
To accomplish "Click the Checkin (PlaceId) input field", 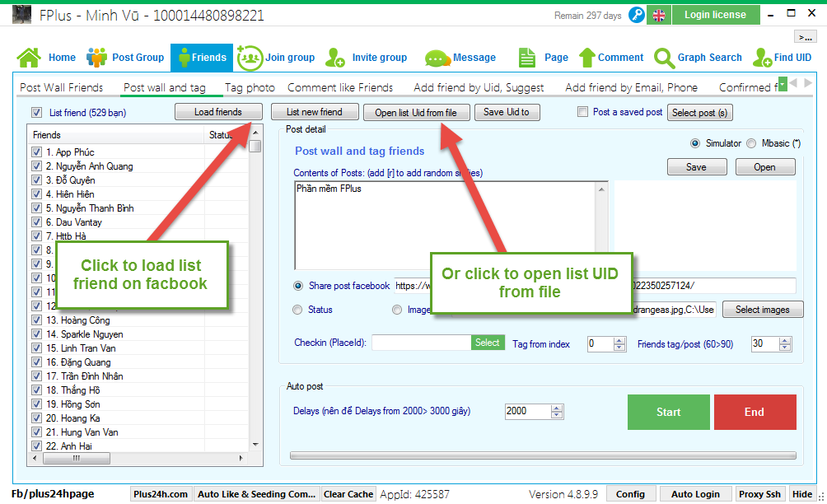I will click(422, 343).
